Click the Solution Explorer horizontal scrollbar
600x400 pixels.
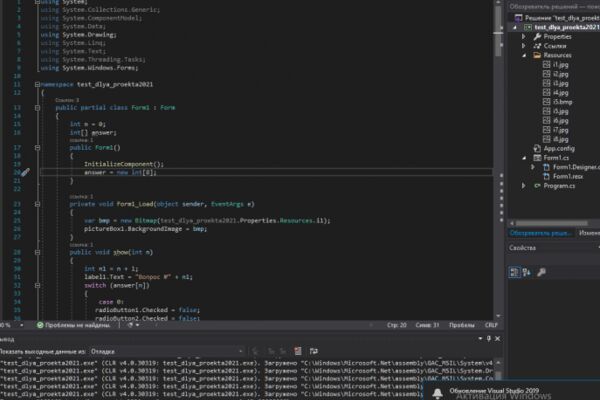point(551,223)
